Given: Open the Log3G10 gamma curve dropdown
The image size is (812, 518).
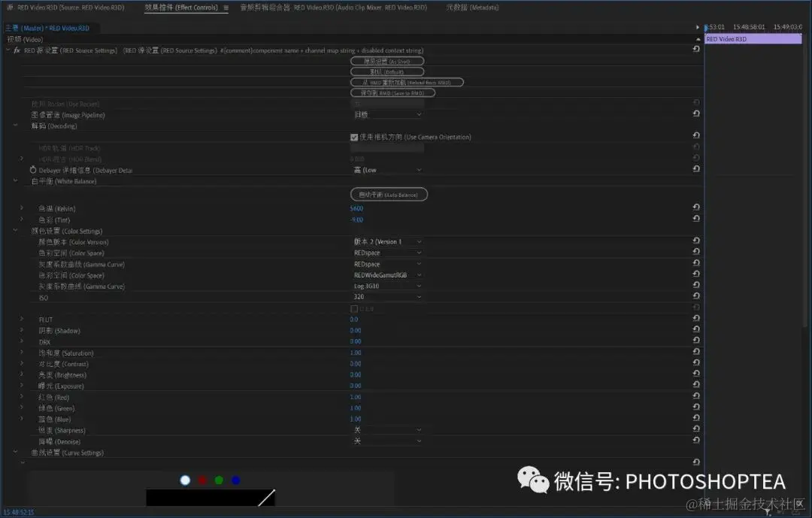Looking at the screenshot, I should click(388, 286).
